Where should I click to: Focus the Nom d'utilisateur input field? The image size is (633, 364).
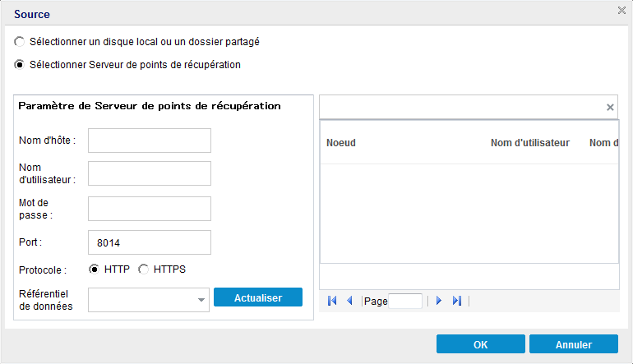(x=150, y=173)
